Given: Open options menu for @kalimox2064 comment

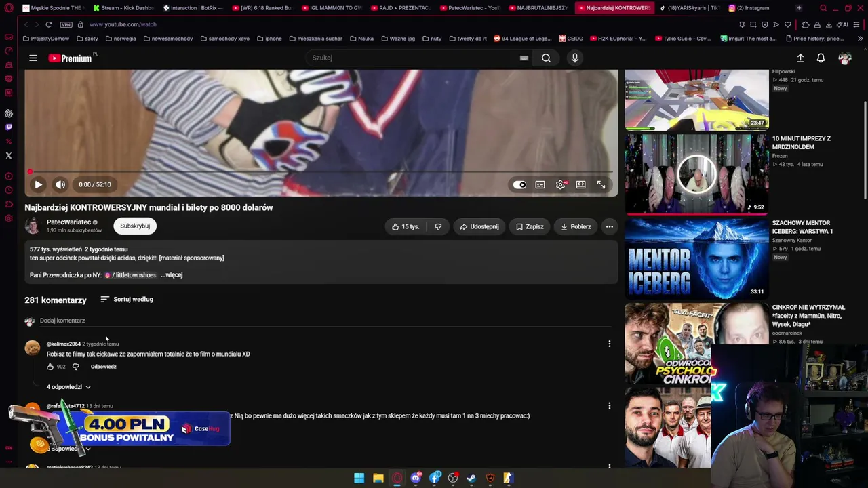Looking at the screenshot, I should pos(610,344).
